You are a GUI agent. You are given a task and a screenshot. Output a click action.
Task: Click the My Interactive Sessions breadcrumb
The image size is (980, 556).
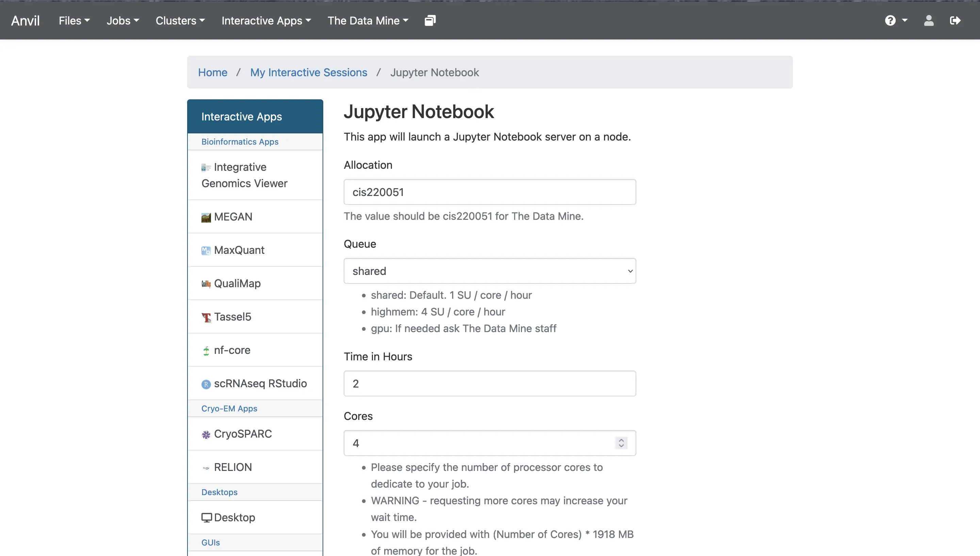click(308, 72)
